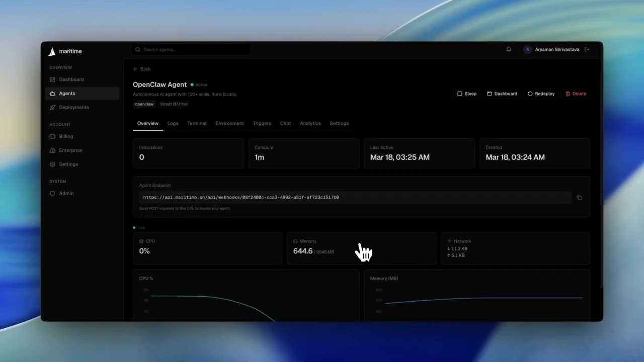
Task: Click the Agents robot icon
Action: 52,94
